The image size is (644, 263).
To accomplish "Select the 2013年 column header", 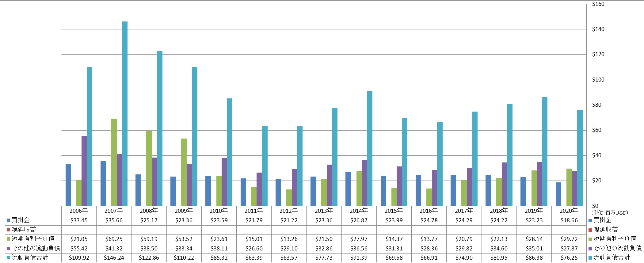I will coord(324,211).
